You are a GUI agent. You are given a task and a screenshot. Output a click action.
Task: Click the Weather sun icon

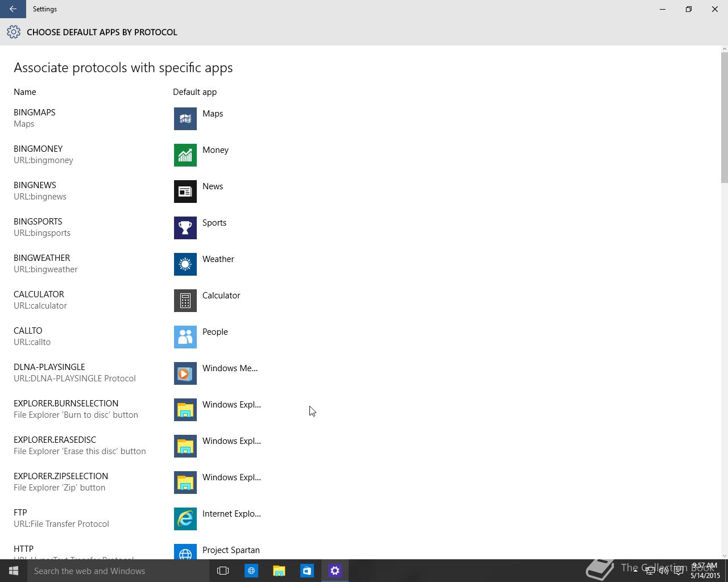(185, 264)
